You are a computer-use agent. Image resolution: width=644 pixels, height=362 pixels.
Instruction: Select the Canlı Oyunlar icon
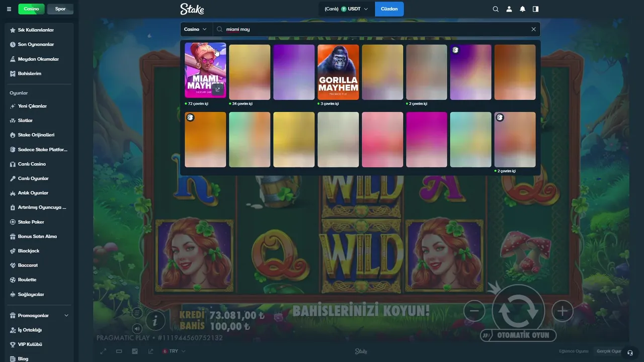click(x=13, y=178)
